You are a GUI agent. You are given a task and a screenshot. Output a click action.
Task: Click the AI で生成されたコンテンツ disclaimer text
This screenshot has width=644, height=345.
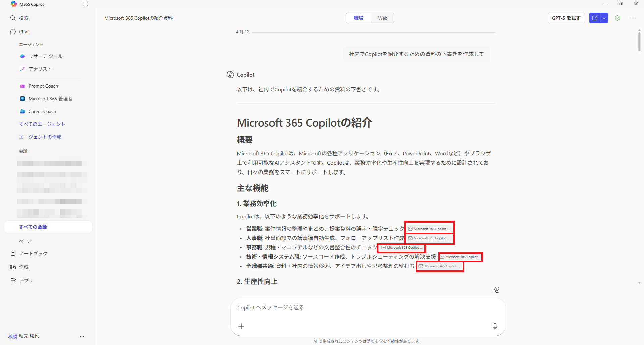367,341
